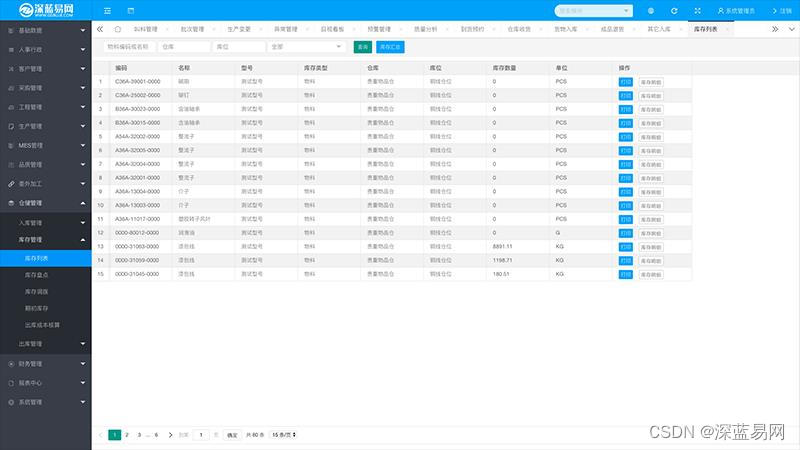800x450 pixels.
Task: Click the refresh icon in the header
Action: coord(674,11)
